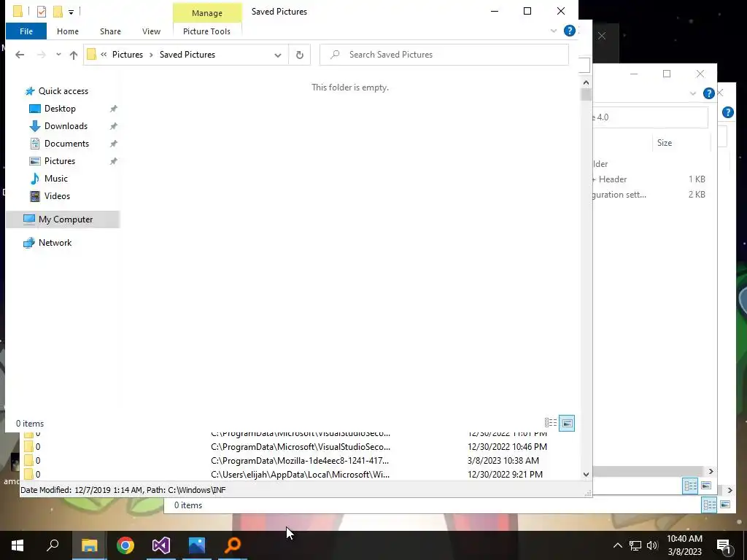Open Customize Quick Access Toolbar dropdown
The image size is (747, 560).
[x=71, y=12]
